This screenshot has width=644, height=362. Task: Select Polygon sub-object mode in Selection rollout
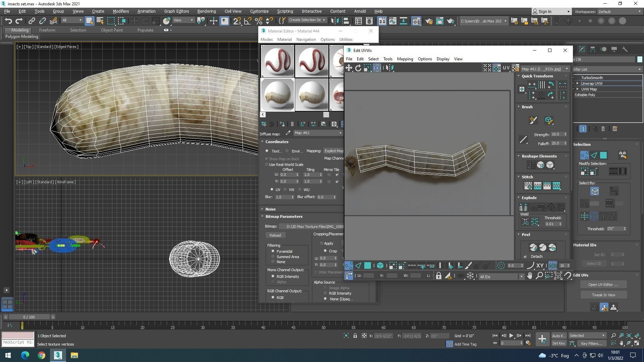point(603,155)
